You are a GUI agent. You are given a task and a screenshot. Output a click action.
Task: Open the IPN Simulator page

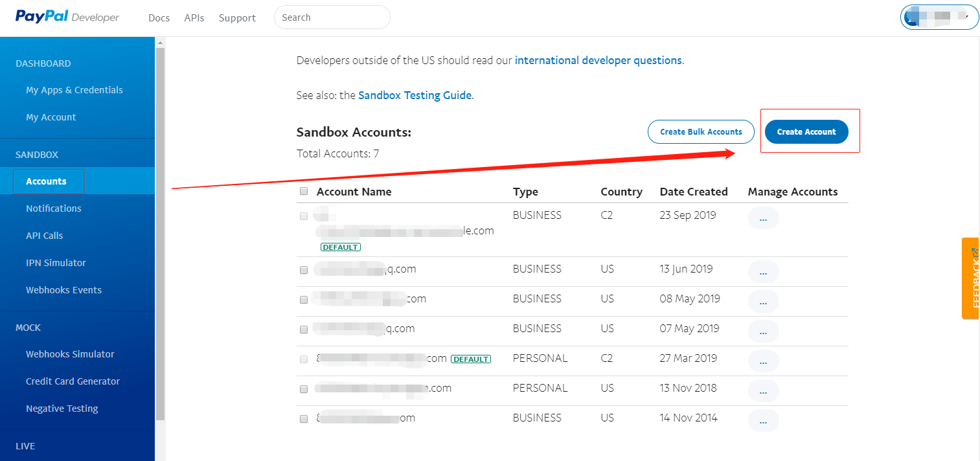point(56,263)
